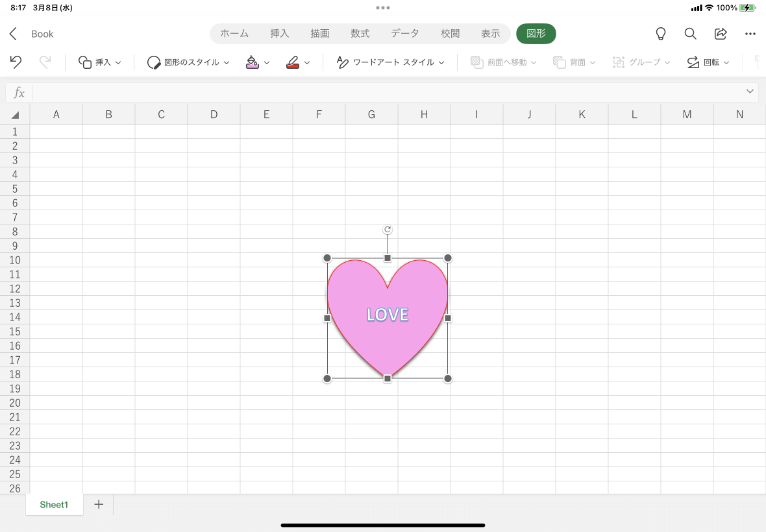766x532 pixels.
Task: Expand the 図形のスタイル chevron
Action: tap(227, 62)
